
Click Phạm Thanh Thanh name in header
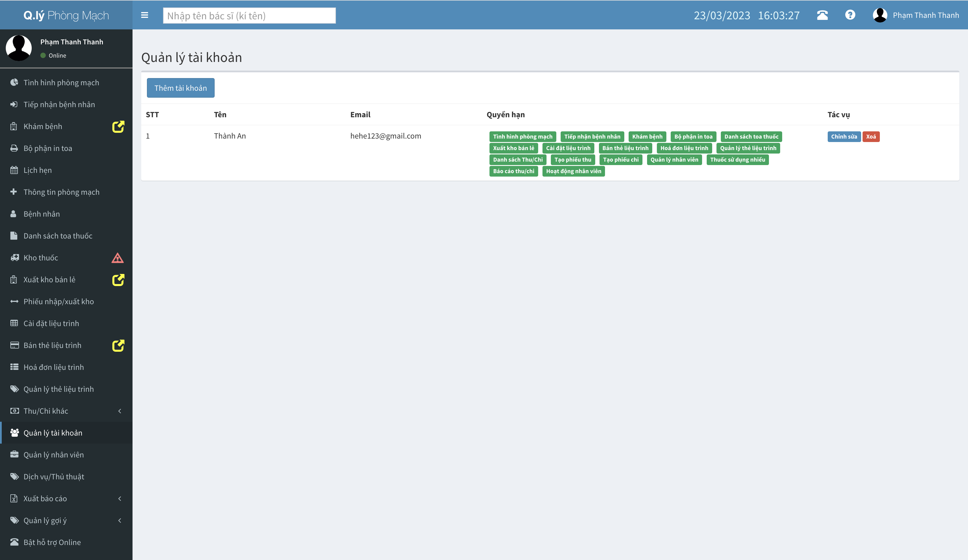coord(926,15)
